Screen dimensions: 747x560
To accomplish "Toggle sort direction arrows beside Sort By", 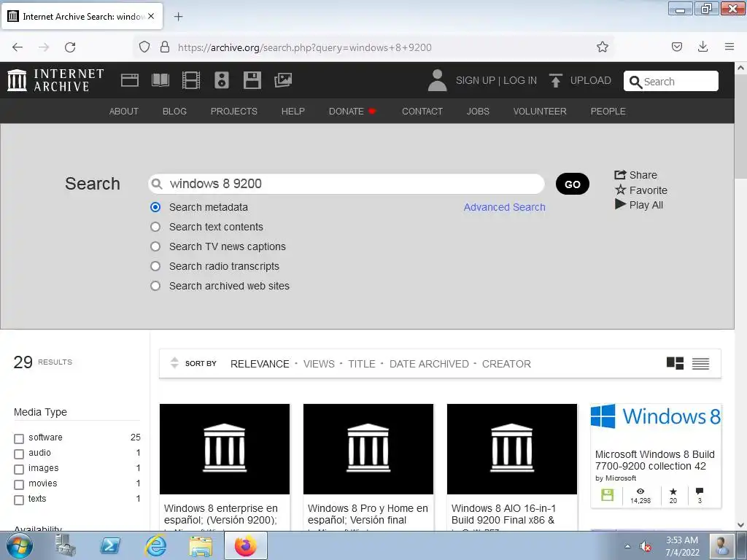I will tap(174, 363).
